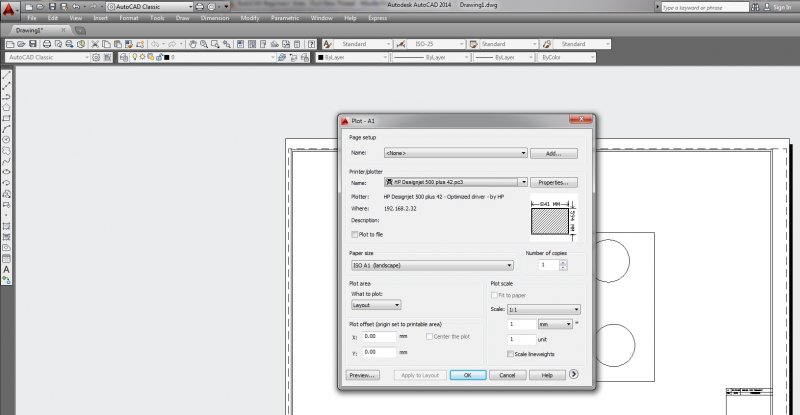The height and width of the screenshot is (415, 800).
Task: Open the Format menu
Action: pos(129,18)
